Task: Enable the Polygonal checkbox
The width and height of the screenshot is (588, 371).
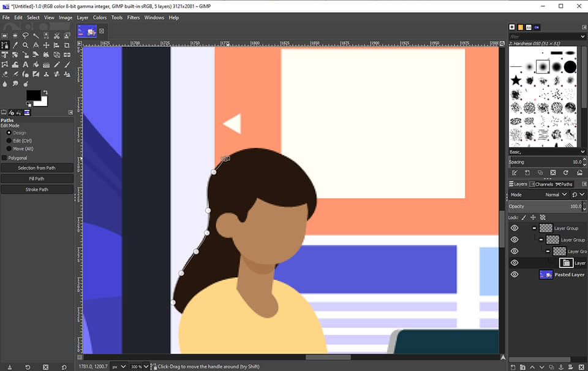Action: coord(5,158)
